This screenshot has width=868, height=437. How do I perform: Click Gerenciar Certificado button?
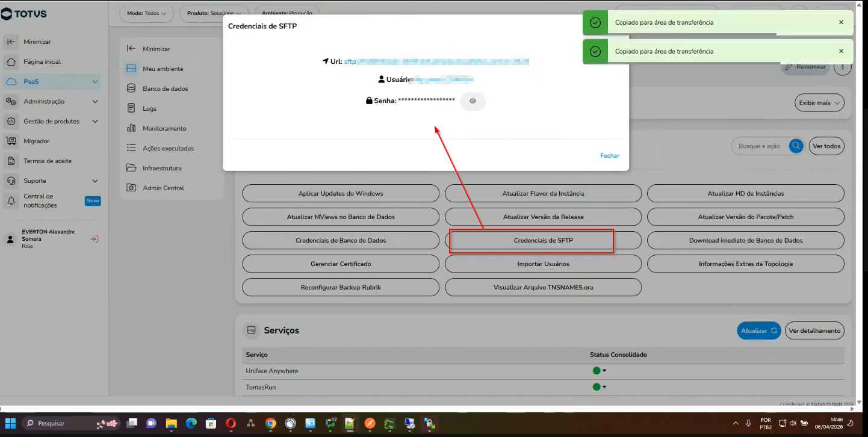pos(341,264)
